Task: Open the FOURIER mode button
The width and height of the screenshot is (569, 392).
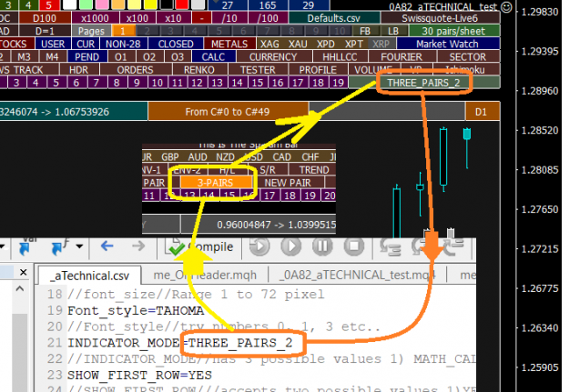Action: point(401,57)
